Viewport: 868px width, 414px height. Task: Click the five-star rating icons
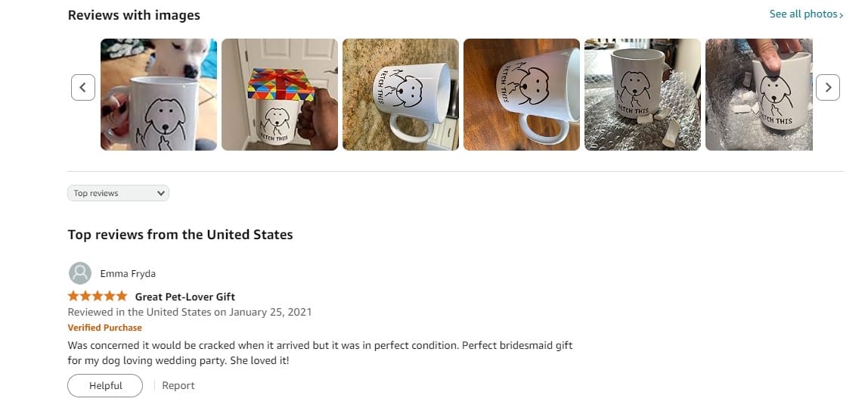[x=98, y=296]
